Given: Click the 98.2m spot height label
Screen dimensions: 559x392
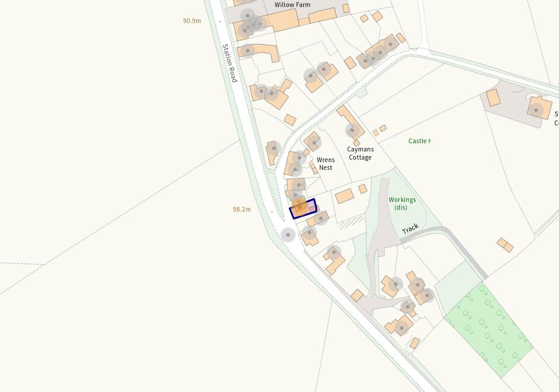Looking at the screenshot, I should coord(241,209).
